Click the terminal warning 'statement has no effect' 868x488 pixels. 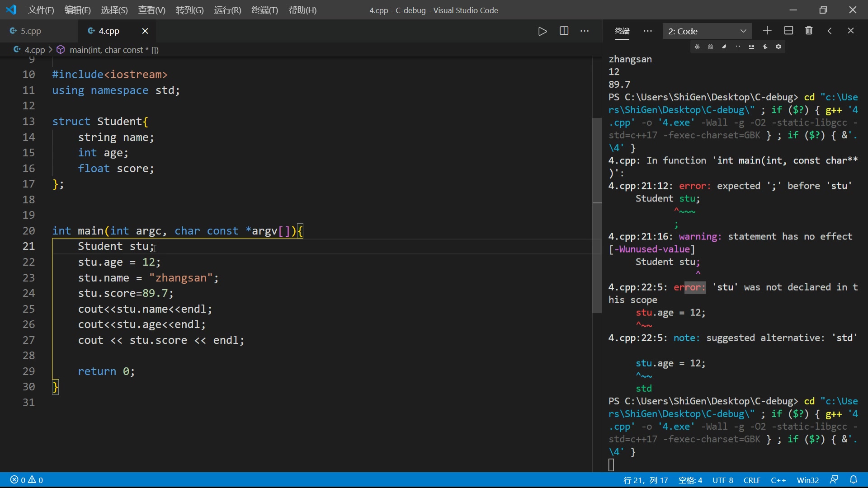(790, 236)
